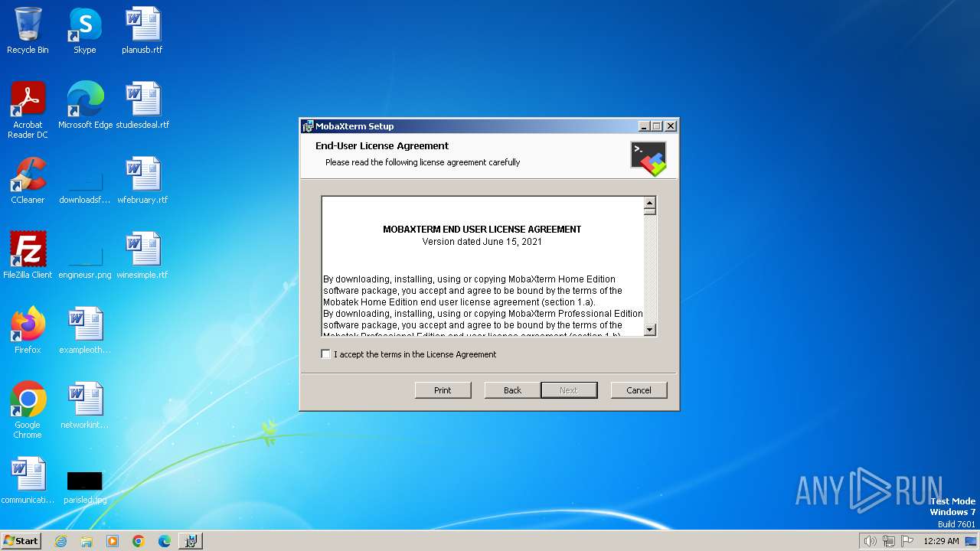The image size is (980, 551).
Task: Click the Print button
Action: coord(443,390)
